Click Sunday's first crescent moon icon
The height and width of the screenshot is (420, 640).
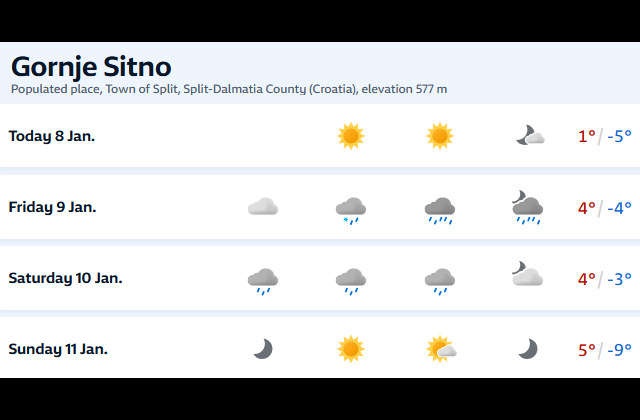(x=262, y=348)
